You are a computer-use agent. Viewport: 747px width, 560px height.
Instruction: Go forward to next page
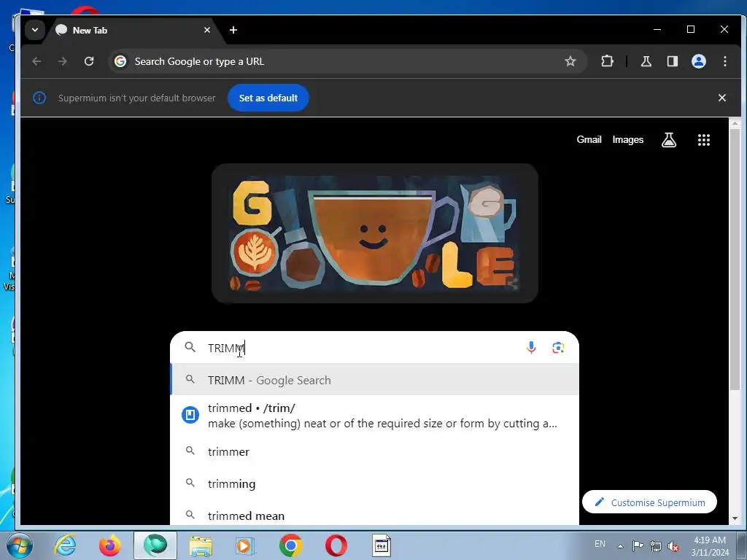click(x=63, y=61)
